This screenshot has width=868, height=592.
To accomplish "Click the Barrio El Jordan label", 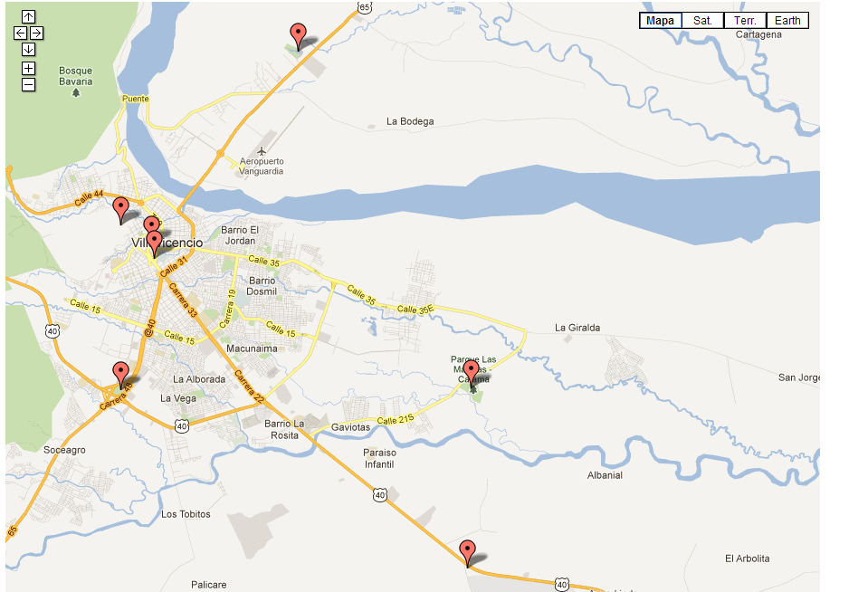I will click(x=240, y=235).
